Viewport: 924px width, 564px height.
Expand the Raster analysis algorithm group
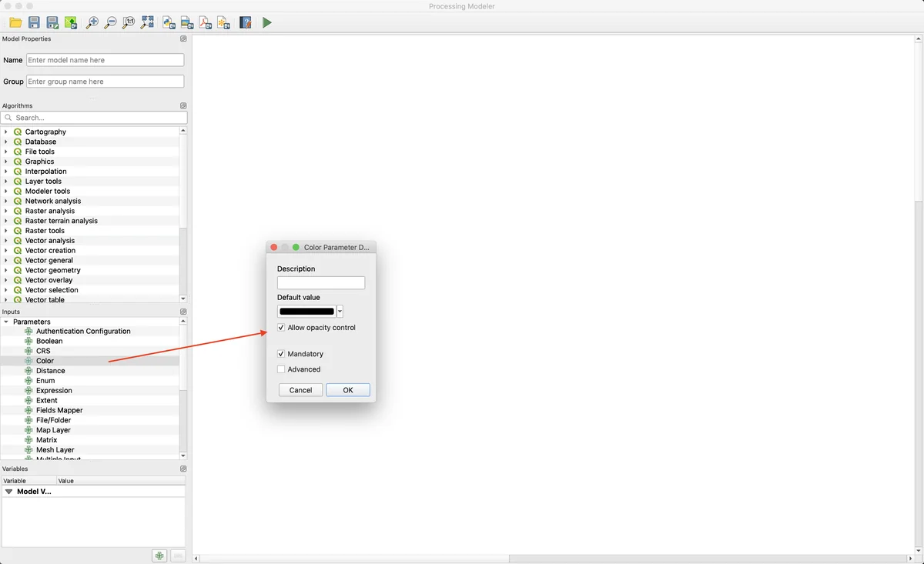coord(6,211)
